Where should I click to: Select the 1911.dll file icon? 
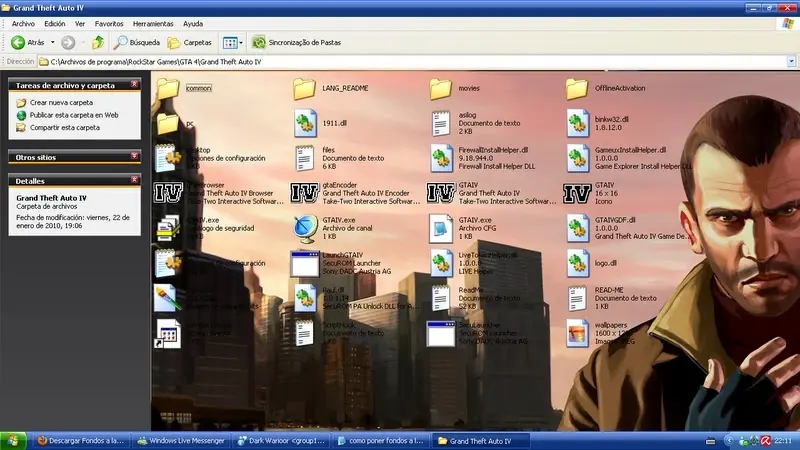305,123
